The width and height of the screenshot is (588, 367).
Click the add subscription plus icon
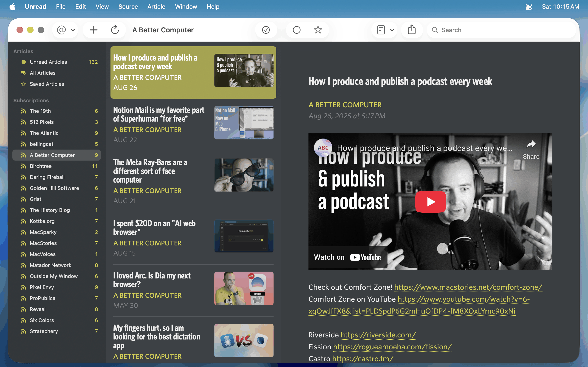(x=93, y=30)
